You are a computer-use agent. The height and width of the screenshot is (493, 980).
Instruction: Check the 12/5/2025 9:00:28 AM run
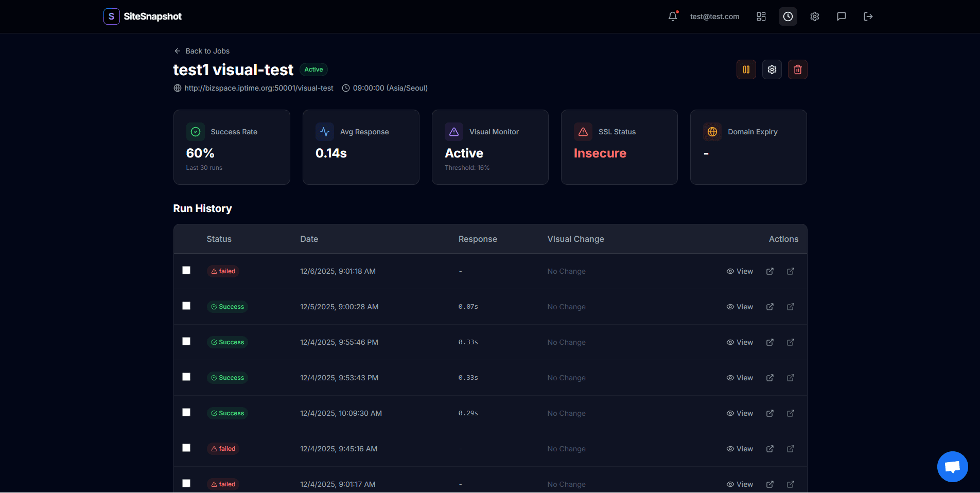tap(186, 306)
